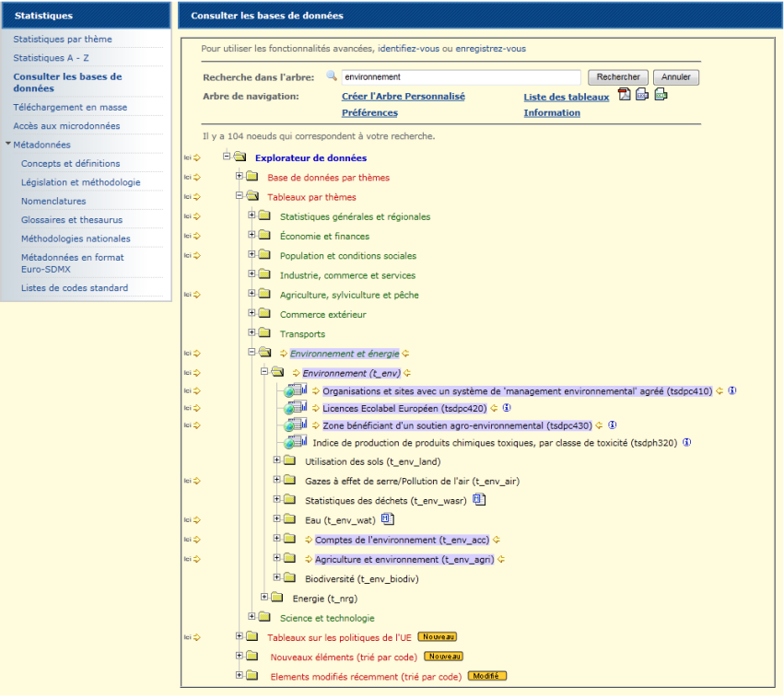This screenshot has height=698, width=784.
Task: Open the Préférences link
Action: coord(370,113)
